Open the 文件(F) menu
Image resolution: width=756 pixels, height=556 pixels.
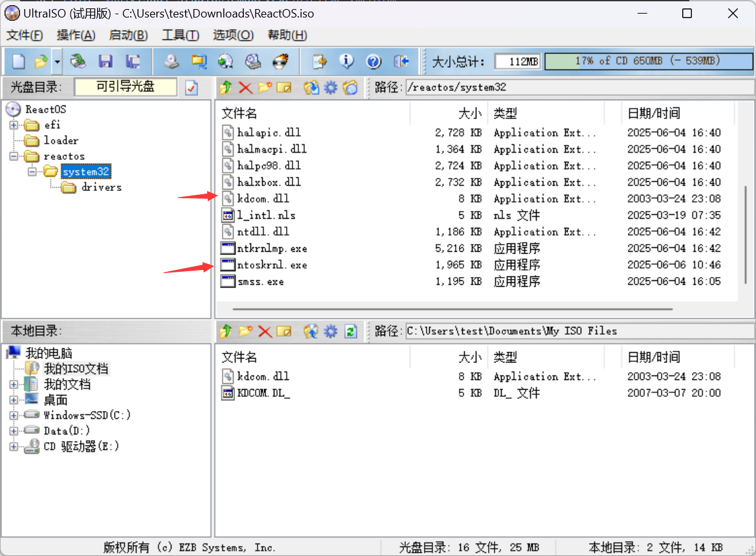pos(24,35)
